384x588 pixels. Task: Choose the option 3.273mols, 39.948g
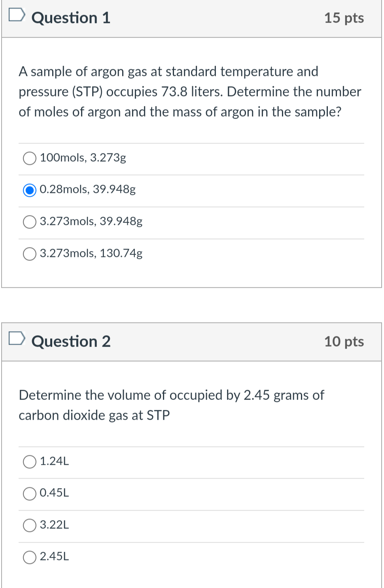[29, 222]
